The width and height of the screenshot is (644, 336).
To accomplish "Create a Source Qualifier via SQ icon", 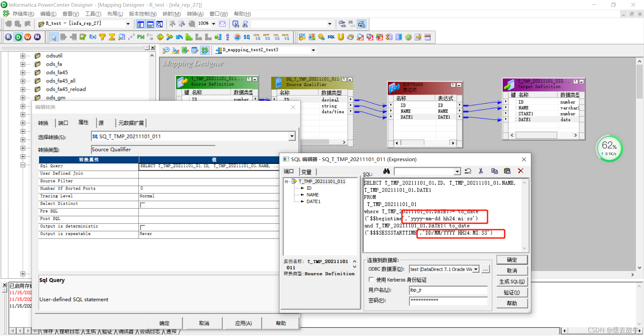I will 247,37.
